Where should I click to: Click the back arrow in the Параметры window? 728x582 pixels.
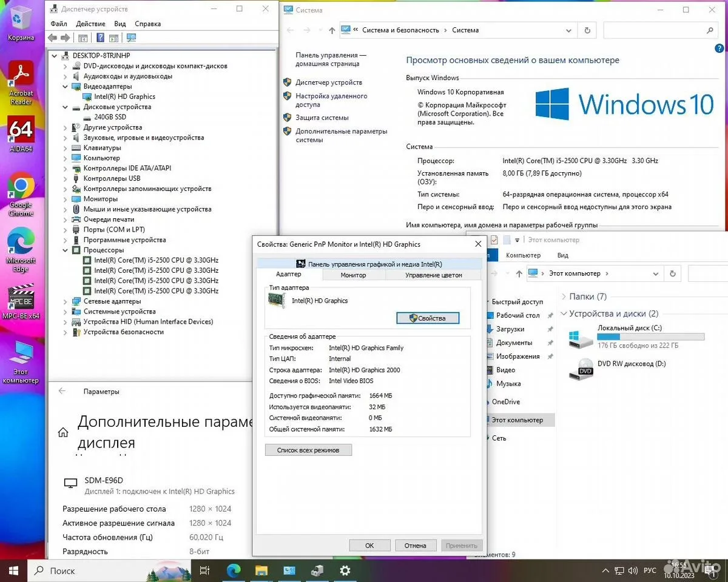(62, 392)
